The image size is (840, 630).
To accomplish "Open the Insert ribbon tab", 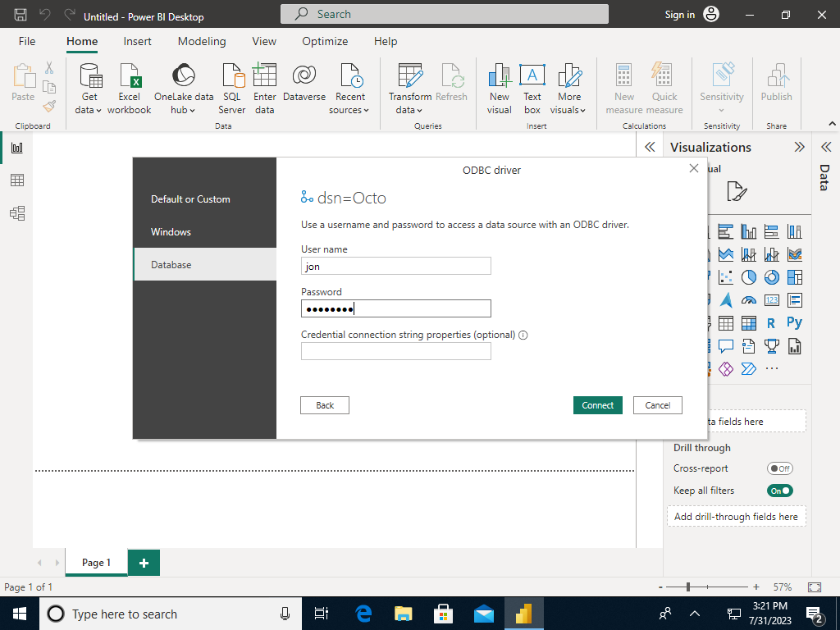I will 137,41.
